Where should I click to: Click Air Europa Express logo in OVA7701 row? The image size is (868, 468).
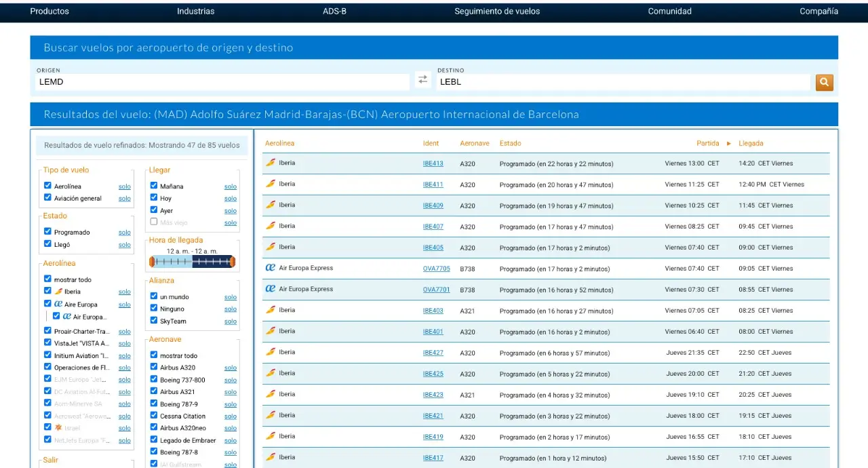pyautogui.click(x=271, y=289)
